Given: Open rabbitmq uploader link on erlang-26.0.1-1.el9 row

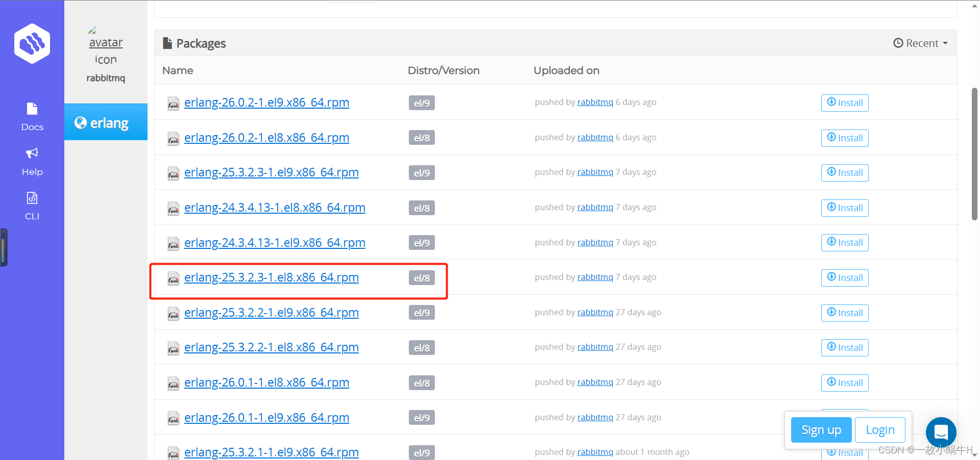Looking at the screenshot, I should click(x=595, y=418).
